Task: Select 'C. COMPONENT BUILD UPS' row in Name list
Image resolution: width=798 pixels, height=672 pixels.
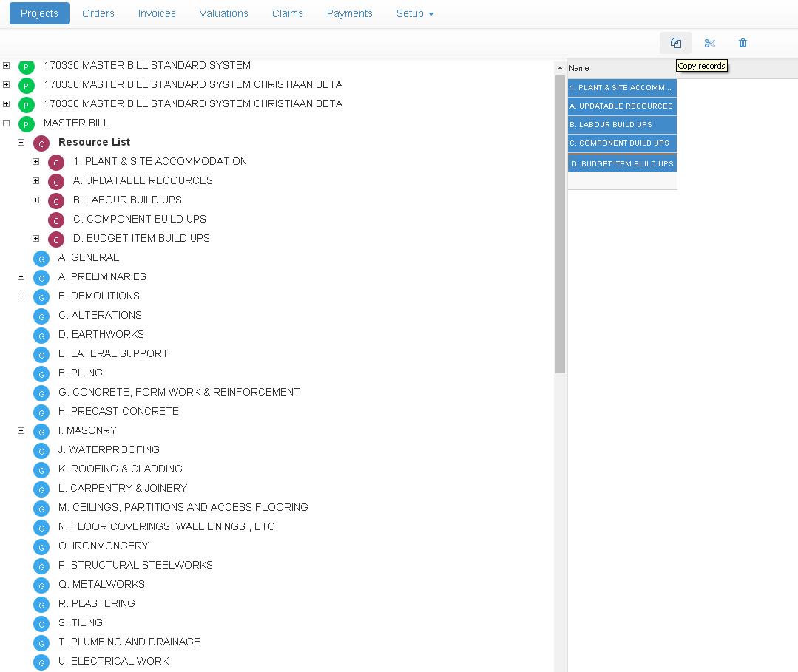Action: (622, 143)
